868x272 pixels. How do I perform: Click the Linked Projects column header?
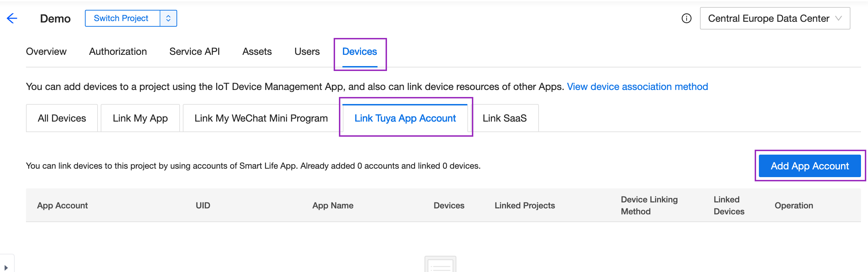click(x=525, y=206)
